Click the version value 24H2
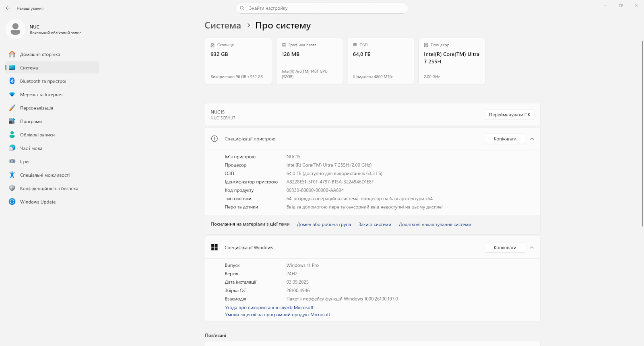The height and width of the screenshot is (346, 644). pos(292,274)
